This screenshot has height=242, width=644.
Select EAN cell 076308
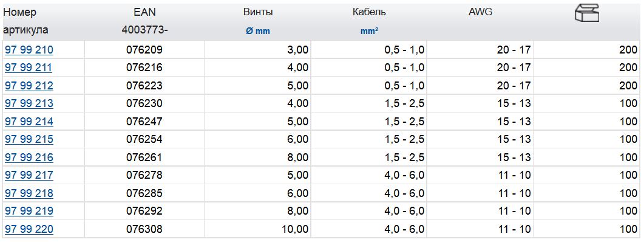(144, 229)
